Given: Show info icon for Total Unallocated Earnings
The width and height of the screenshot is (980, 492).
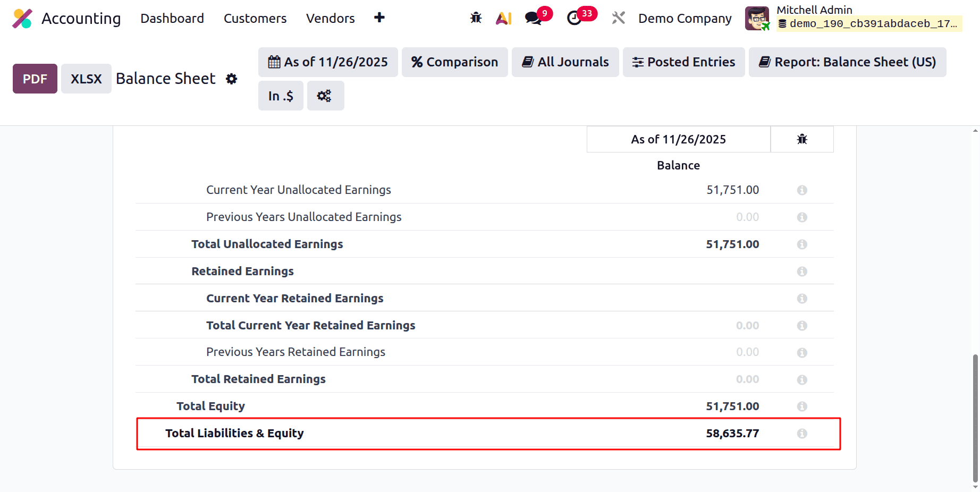Looking at the screenshot, I should click(x=802, y=244).
